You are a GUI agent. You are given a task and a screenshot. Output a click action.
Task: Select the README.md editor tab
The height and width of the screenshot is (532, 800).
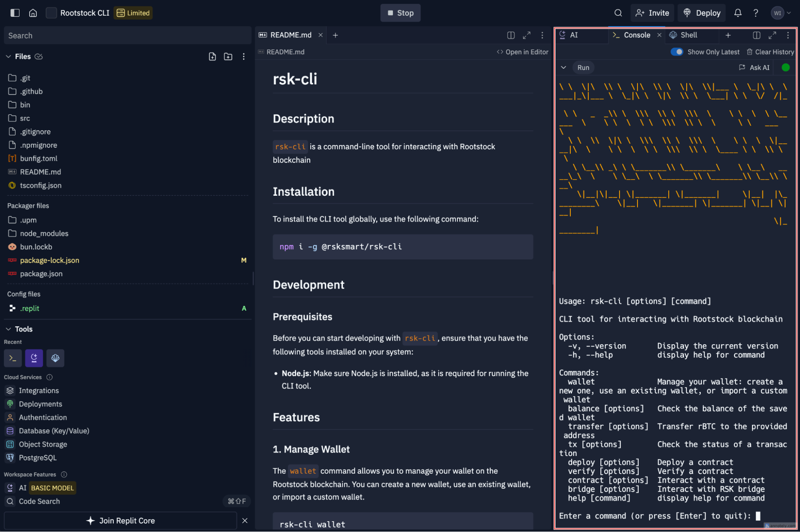[x=287, y=34]
